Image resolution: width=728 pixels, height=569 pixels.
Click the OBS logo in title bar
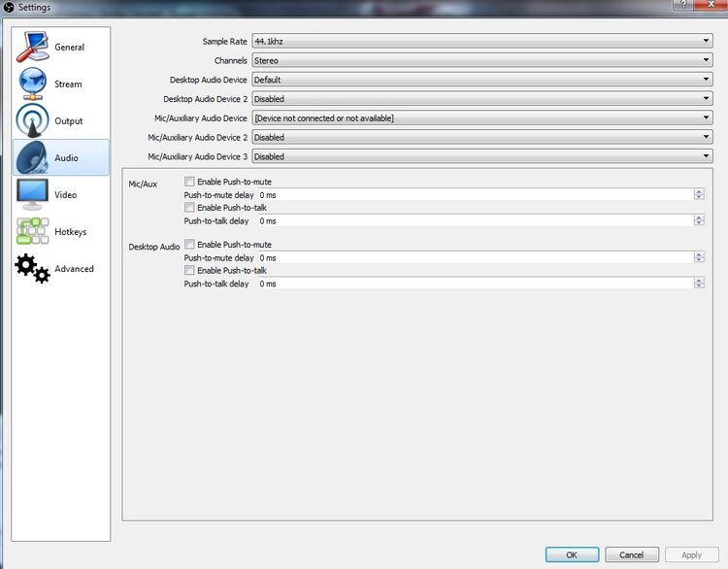(x=9, y=7)
